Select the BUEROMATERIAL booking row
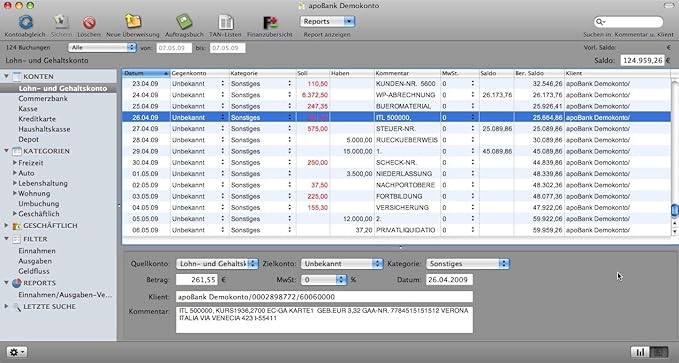The width and height of the screenshot is (679, 363). click(x=396, y=106)
